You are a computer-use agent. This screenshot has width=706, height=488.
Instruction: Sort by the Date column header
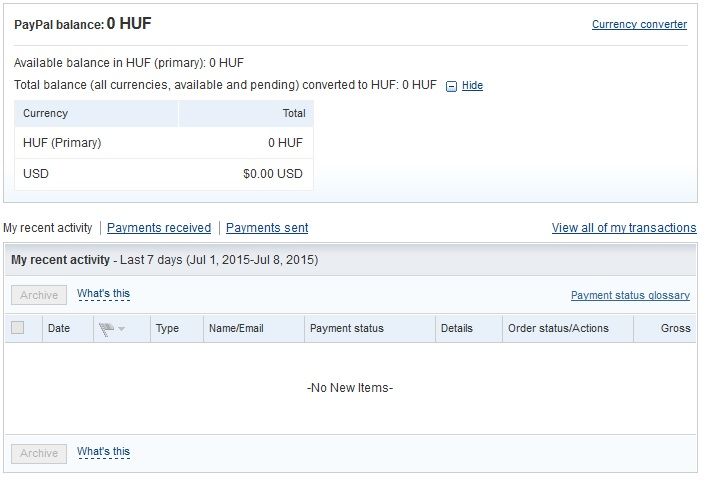tap(59, 328)
